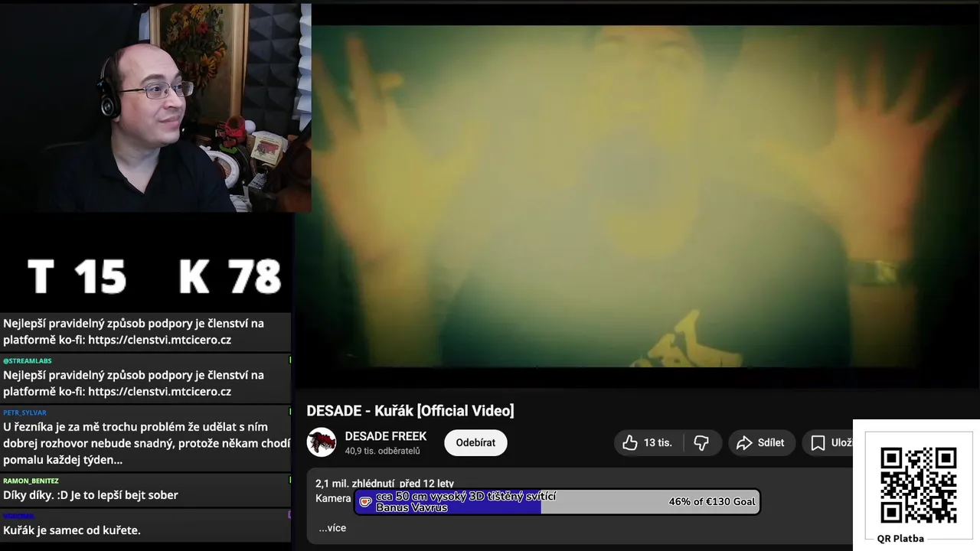Click the @STREAMLABS chat username
This screenshot has height=551, width=980.
(x=27, y=360)
